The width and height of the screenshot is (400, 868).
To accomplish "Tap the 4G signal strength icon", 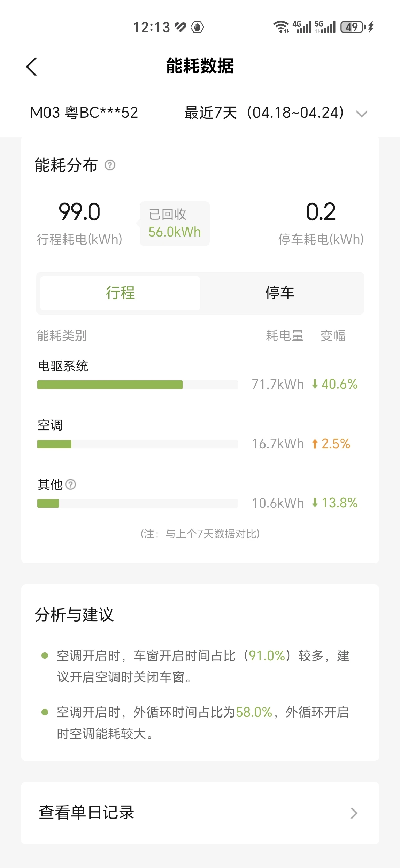I will click(x=302, y=27).
